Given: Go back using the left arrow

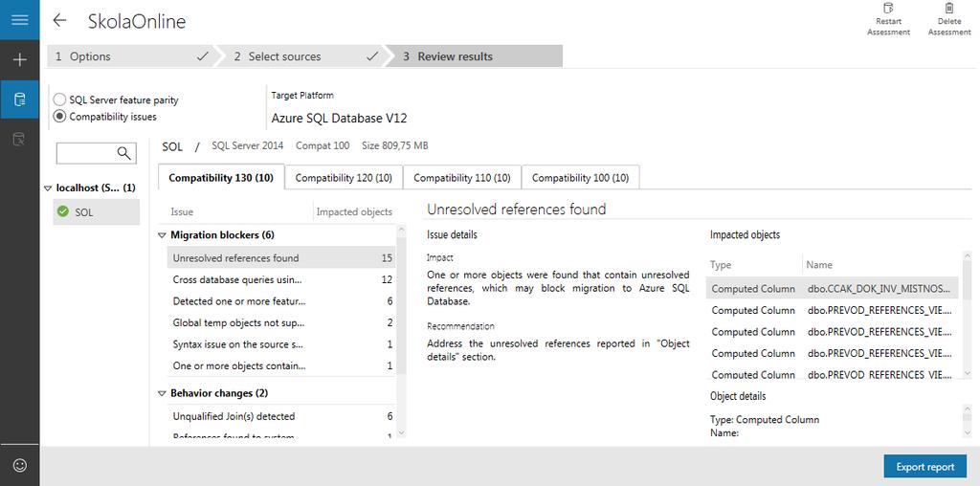Looking at the screenshot, I should click(59, 20).
